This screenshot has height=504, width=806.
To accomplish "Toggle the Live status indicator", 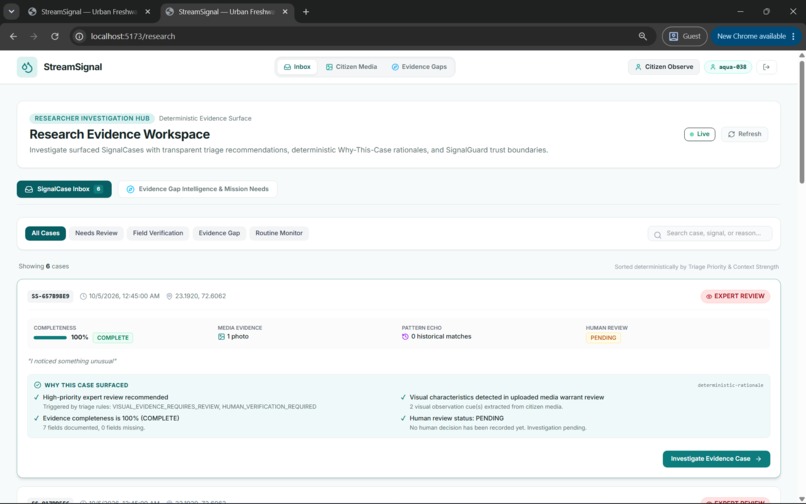I will tap(700, 134).
